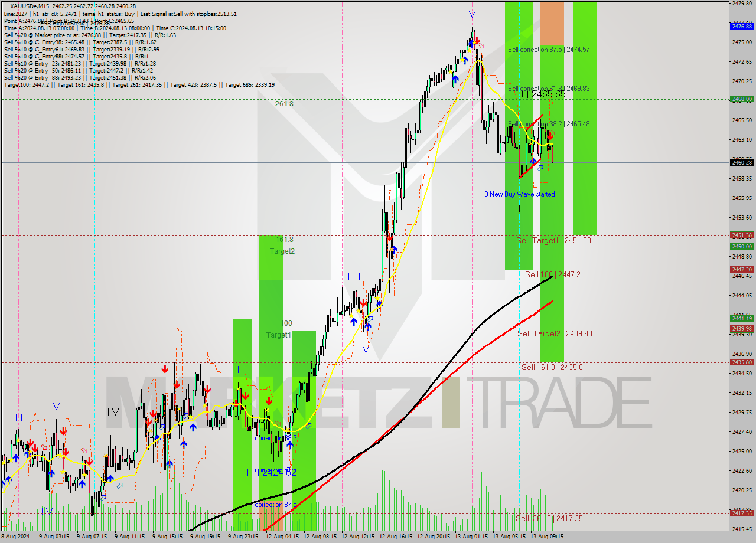The height and width of the screenshot is (543, 756).
Task: Click the '| | | 2424.62' wave label
Action: [272, 472]
